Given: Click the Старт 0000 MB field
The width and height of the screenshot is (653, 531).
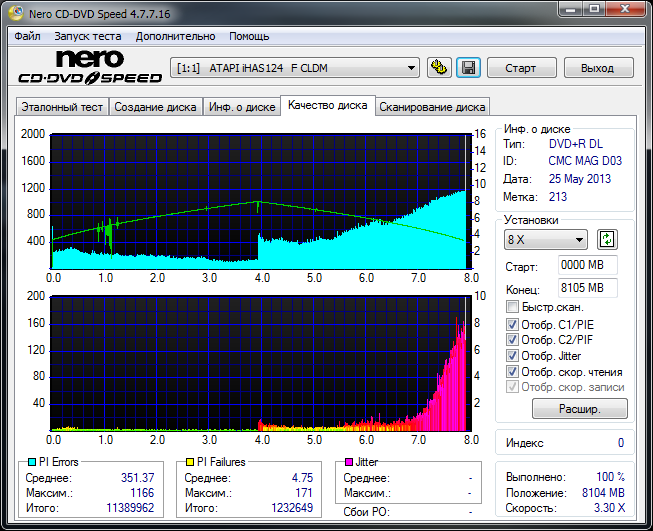Looking at the screenshot, I should click(588, 265).
